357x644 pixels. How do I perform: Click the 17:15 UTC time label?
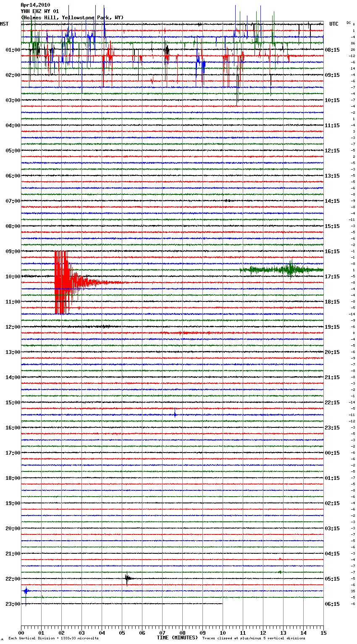point(332,277)
